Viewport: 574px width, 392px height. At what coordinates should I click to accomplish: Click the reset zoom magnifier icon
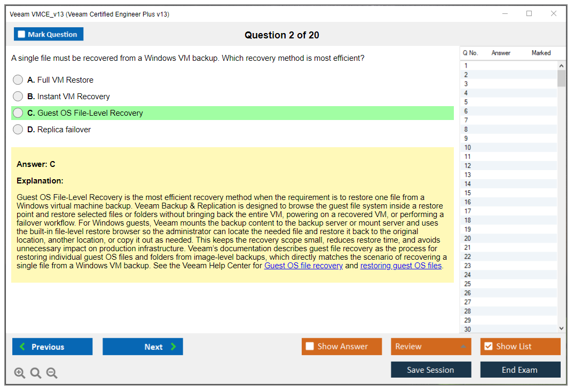[36, 373]
